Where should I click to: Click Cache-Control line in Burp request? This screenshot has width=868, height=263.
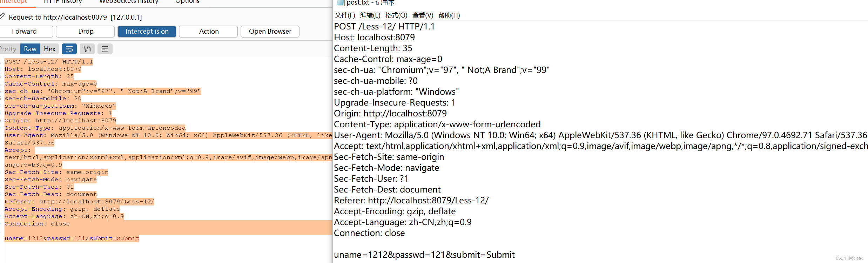51,84
